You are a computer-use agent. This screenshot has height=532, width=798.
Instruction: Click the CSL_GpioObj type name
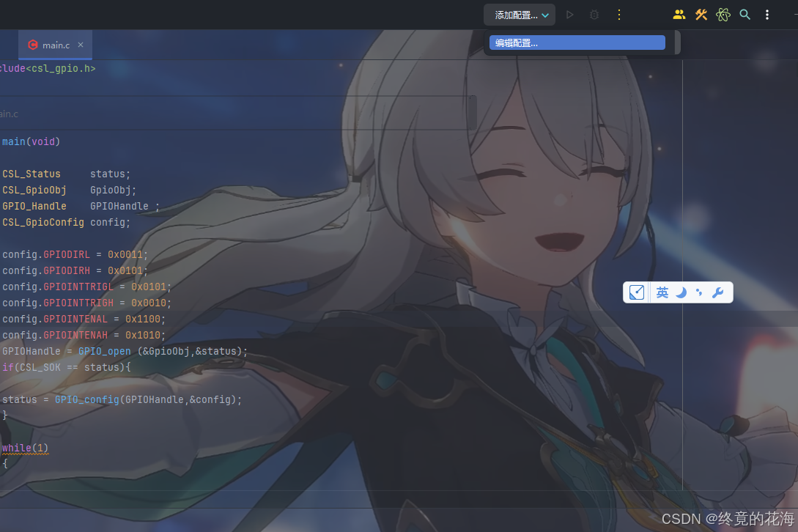click(34, 190)
